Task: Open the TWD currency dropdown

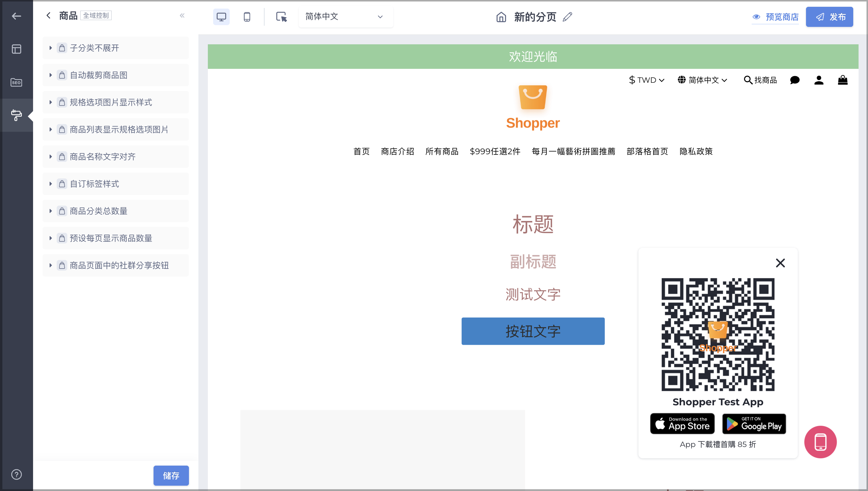Action: [x=647, y=80]
